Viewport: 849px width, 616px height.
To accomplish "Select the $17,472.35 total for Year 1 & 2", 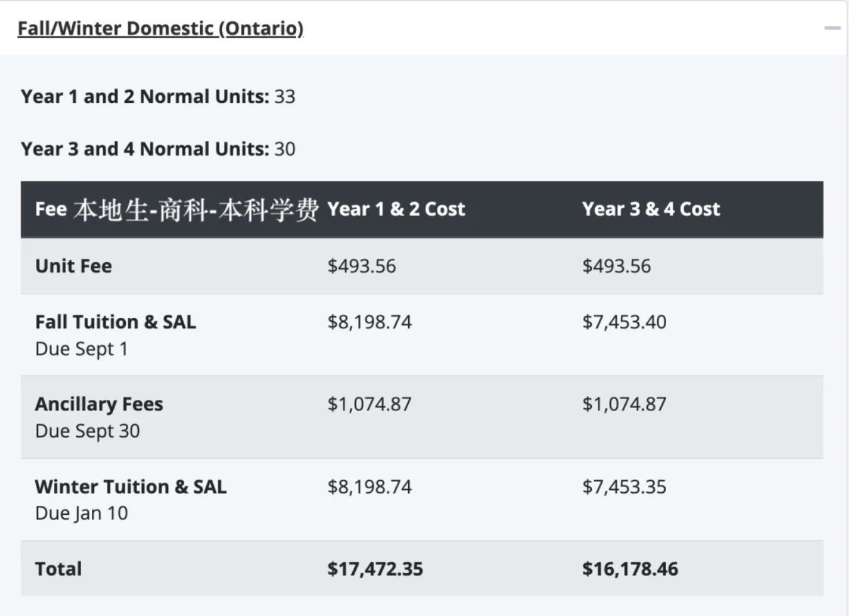I will point(375,569).
